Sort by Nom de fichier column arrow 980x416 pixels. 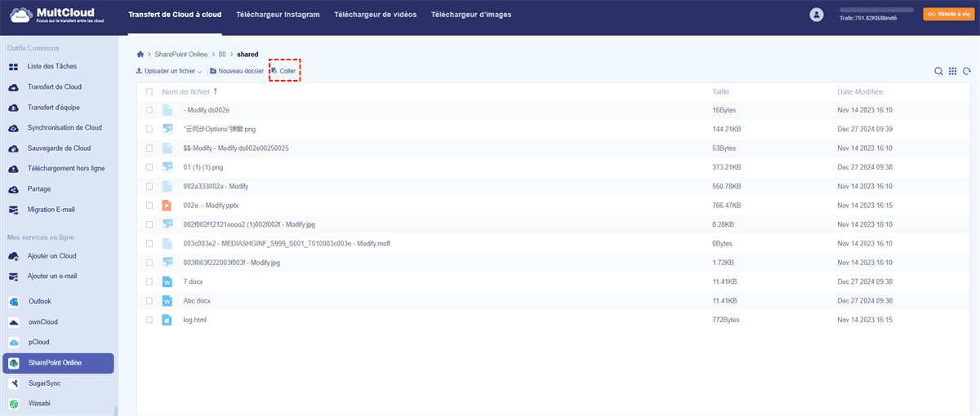click(216, 91)
